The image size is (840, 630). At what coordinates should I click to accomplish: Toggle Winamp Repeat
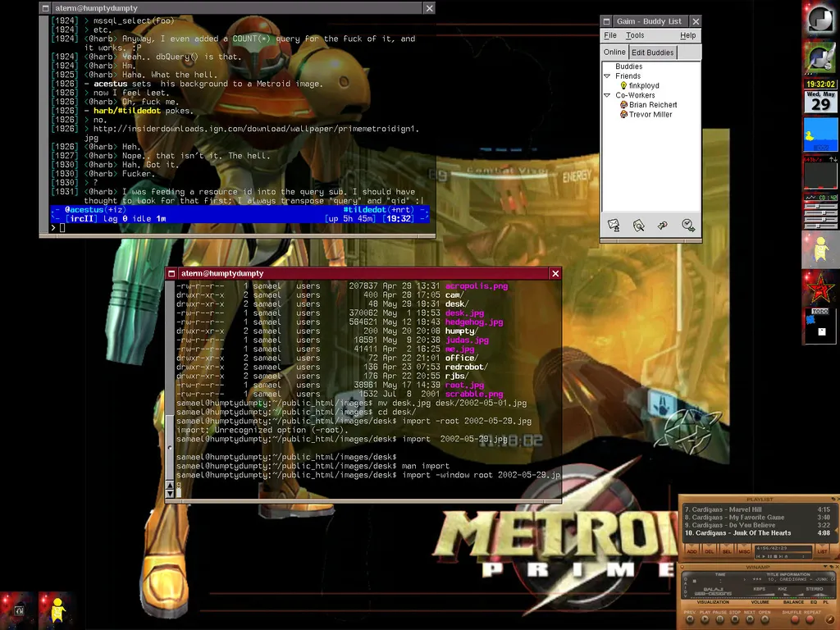coord(810,619)
